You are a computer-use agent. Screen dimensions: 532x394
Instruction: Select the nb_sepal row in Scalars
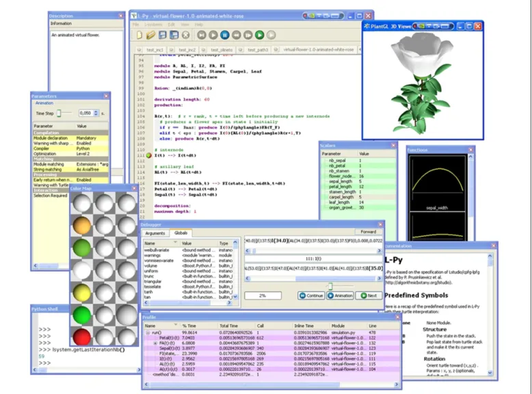358,161
